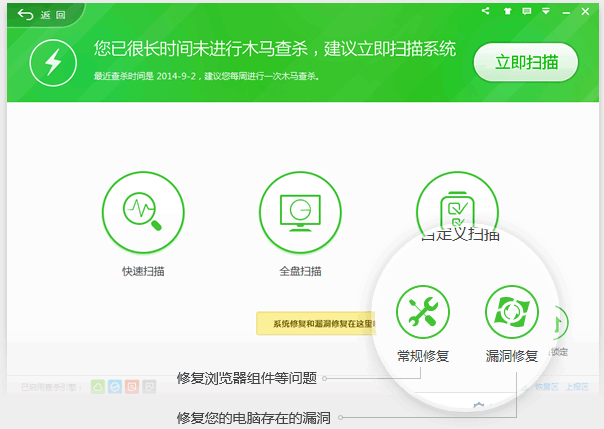Click the 全盘扫描 label text
This screenshot has width=604, height=429.
[300, 271]
